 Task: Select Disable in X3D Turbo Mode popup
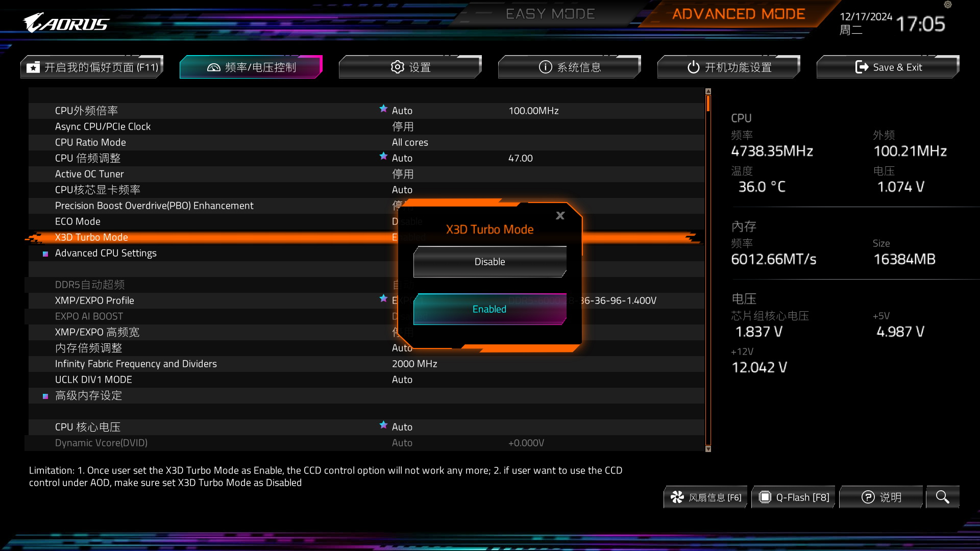pyautogui.click(x=490, y=262)
